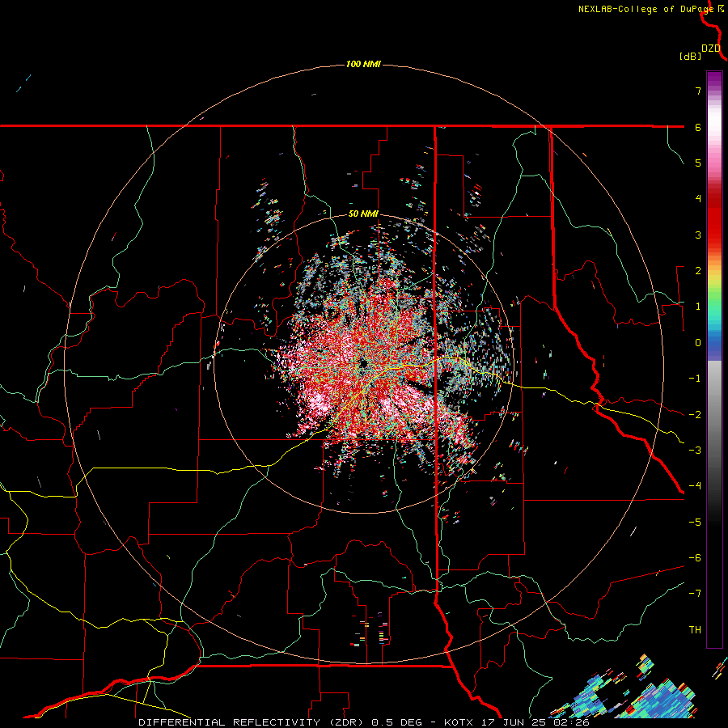Click the 3 value on the color scale
Screen dimensions: 728x728
pyautogui.click(x=698, y=235)
